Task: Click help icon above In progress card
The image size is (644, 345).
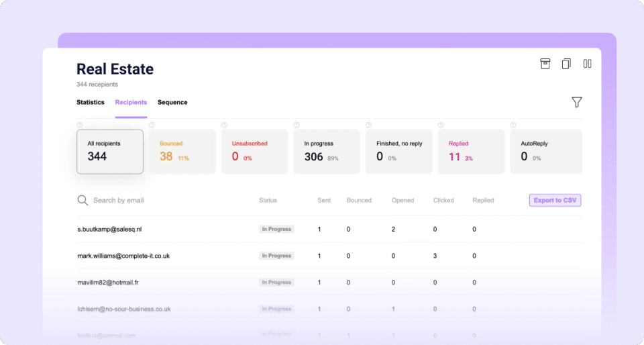Action: (297, 125)
